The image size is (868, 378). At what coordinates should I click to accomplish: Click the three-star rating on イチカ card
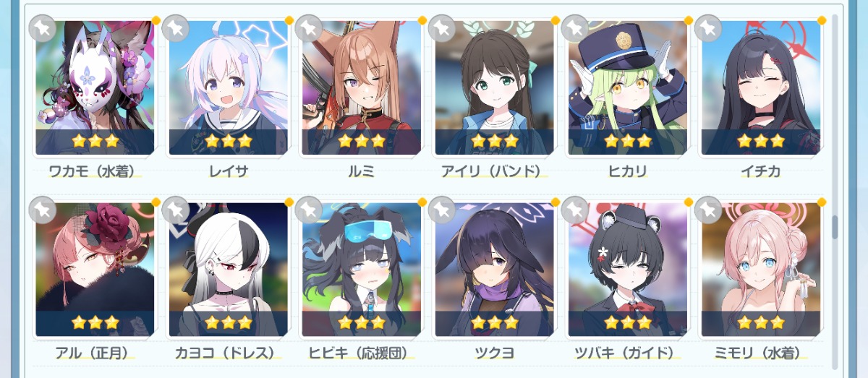[x=760, y=141]
